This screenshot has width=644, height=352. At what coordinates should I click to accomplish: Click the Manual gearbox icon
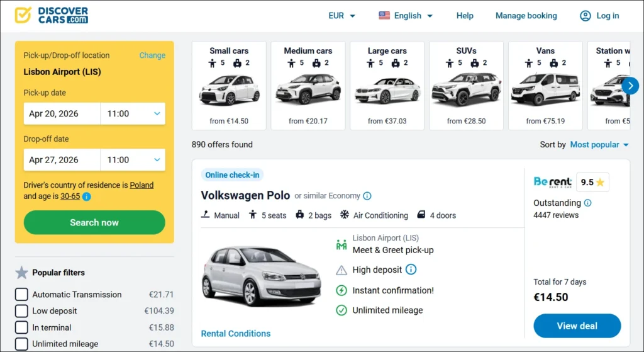[206, 215]
